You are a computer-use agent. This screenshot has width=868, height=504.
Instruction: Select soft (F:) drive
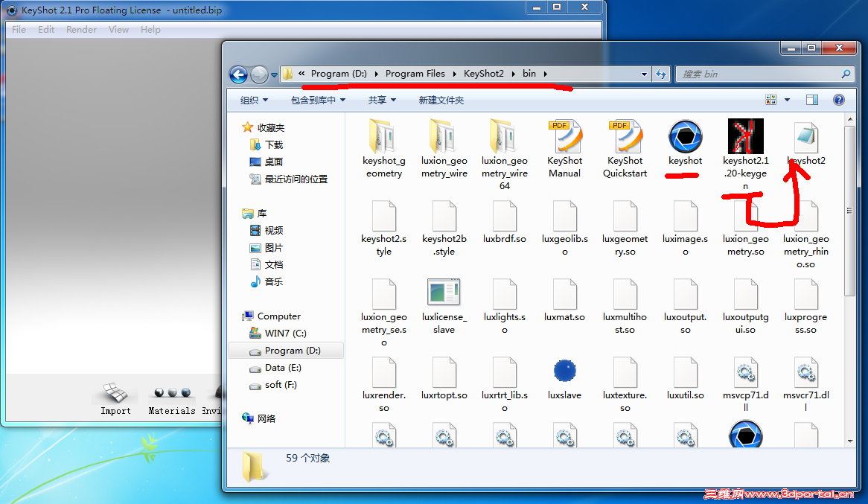point(273,385)
